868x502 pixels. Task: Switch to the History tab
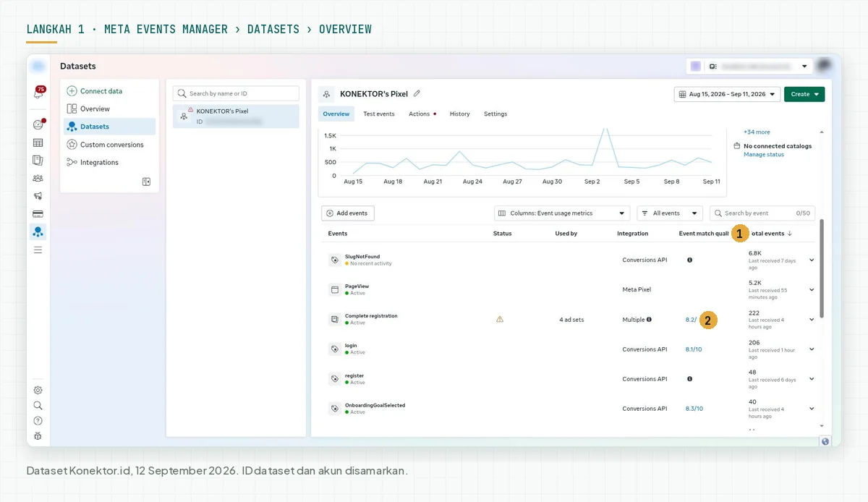coord(459,114)
